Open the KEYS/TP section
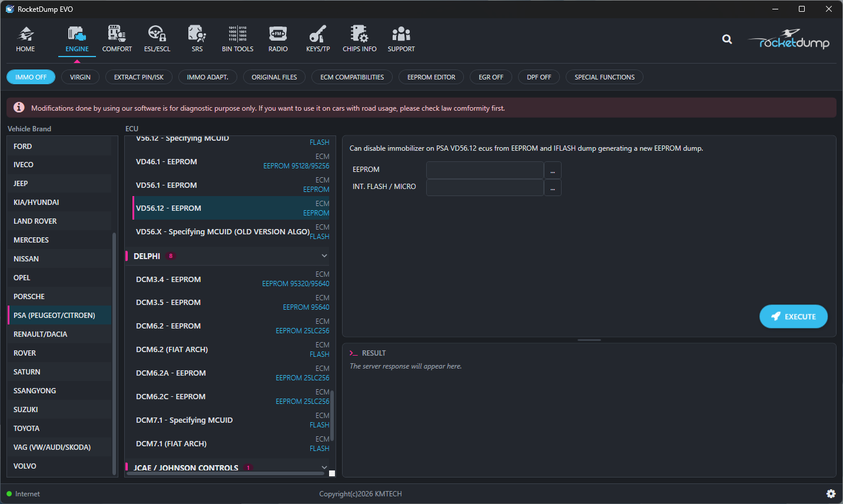Image resolution: width=843 pixels, height=504 pixels. point(318,39)
